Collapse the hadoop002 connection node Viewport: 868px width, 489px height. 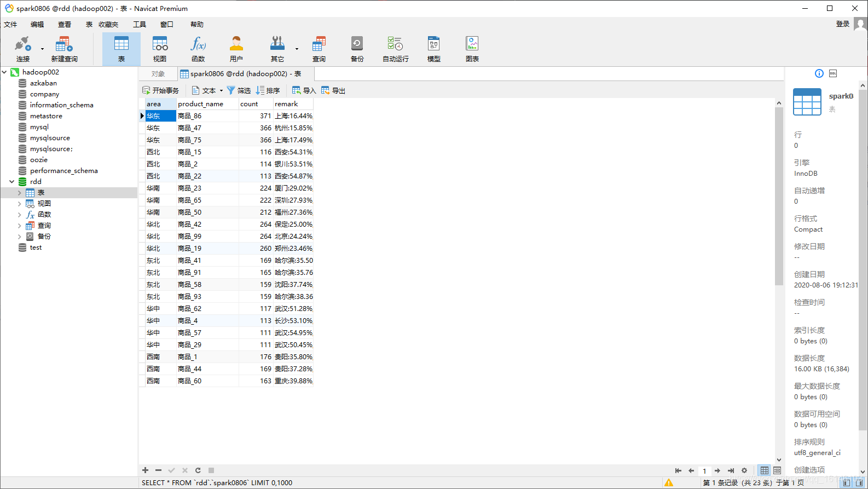pyautogui.click(x=4, y=72)
